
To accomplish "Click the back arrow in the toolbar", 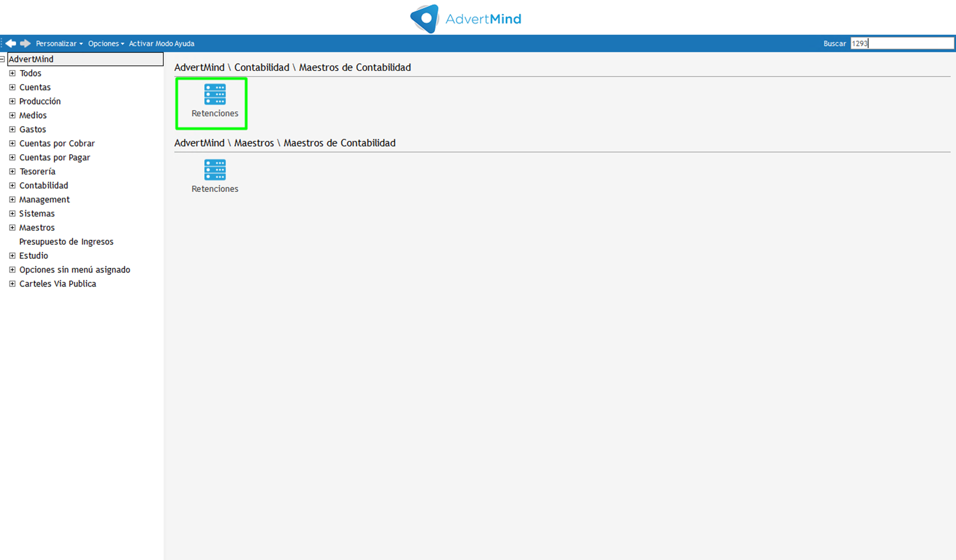I will click(x=11, y=43).
